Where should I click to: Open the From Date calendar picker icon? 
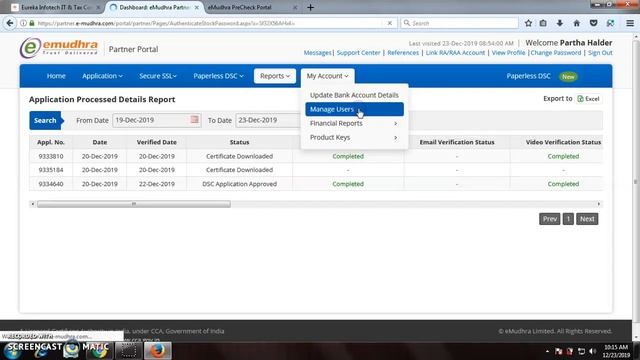point(194,120)
